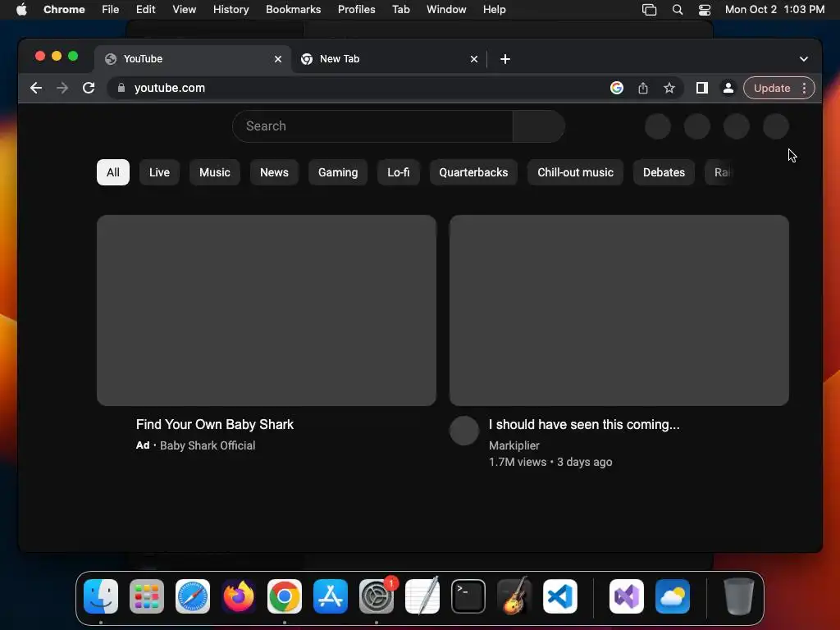Open Finder from the Dock

click(101, 596)
